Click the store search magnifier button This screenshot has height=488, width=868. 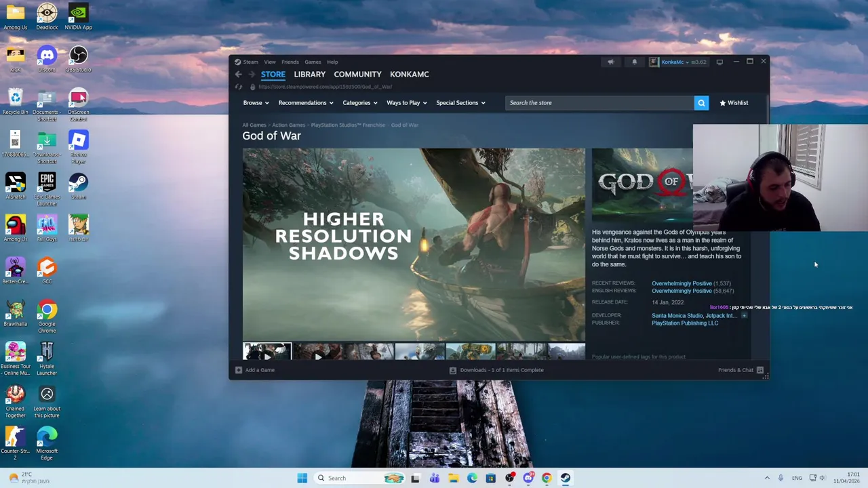click(x=701, y=103)
